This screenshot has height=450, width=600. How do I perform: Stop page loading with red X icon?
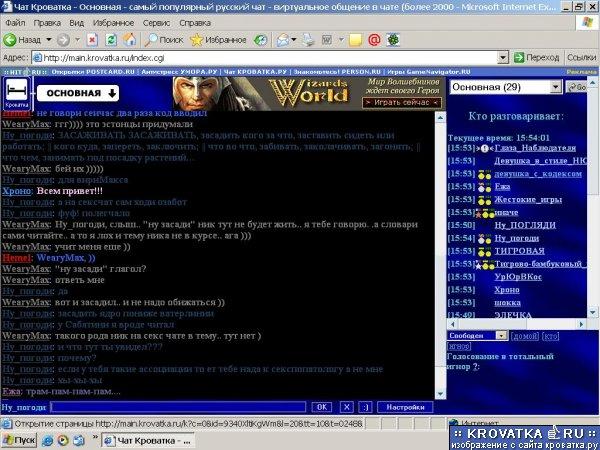(92, 39)
